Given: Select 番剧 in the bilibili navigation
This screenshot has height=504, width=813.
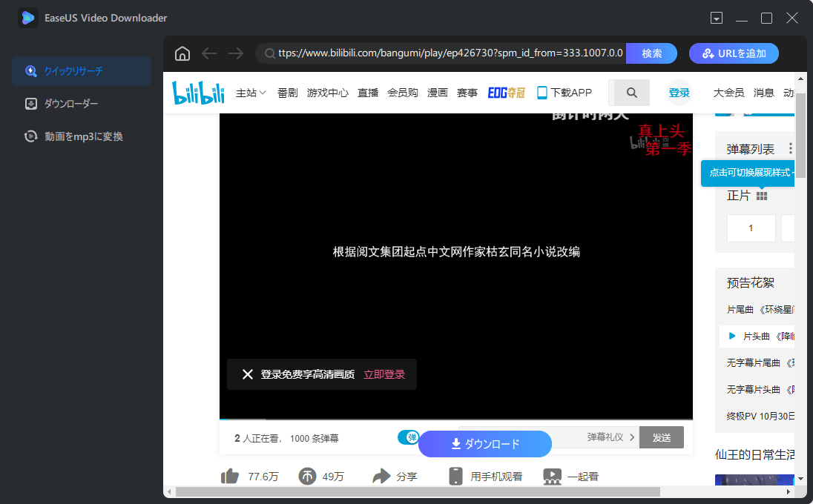Looking at the screenshot, I should coord(288,92).
